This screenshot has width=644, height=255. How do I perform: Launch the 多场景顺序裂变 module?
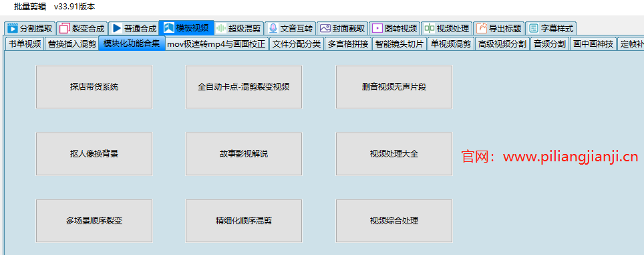click(94, 221)
